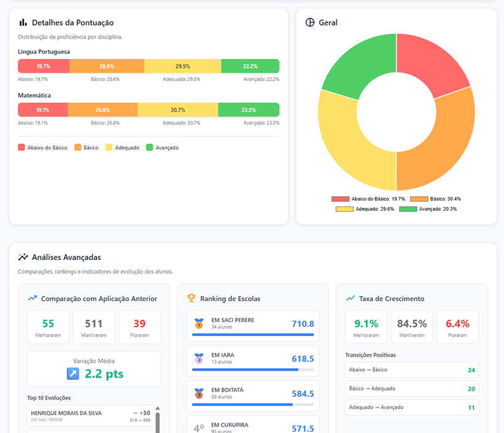This screenshot has height=433, width=504.
Task: Click the green 22.2% segment in Língua Portuguesa bar
Action: 250,66
